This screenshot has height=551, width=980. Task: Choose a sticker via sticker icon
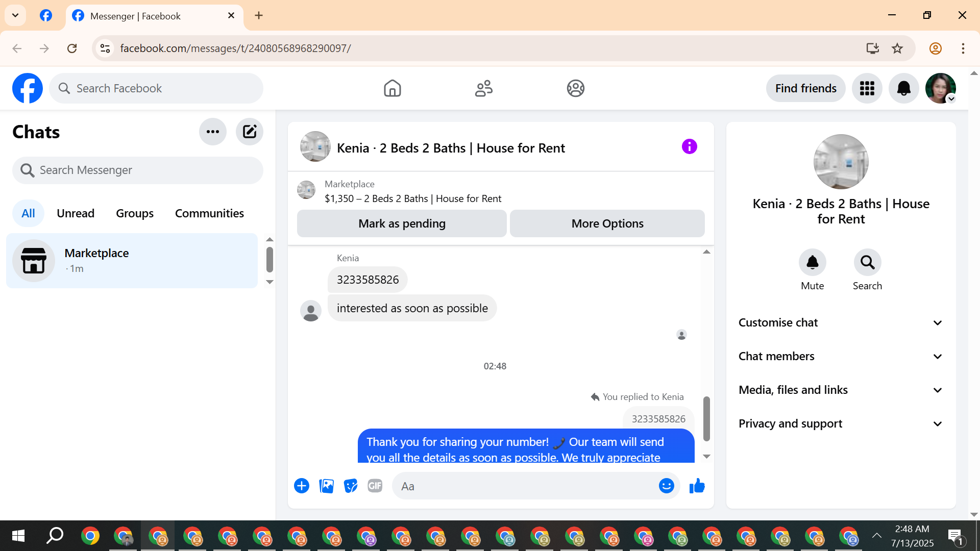pyautogui.click(x=351, y=486)
